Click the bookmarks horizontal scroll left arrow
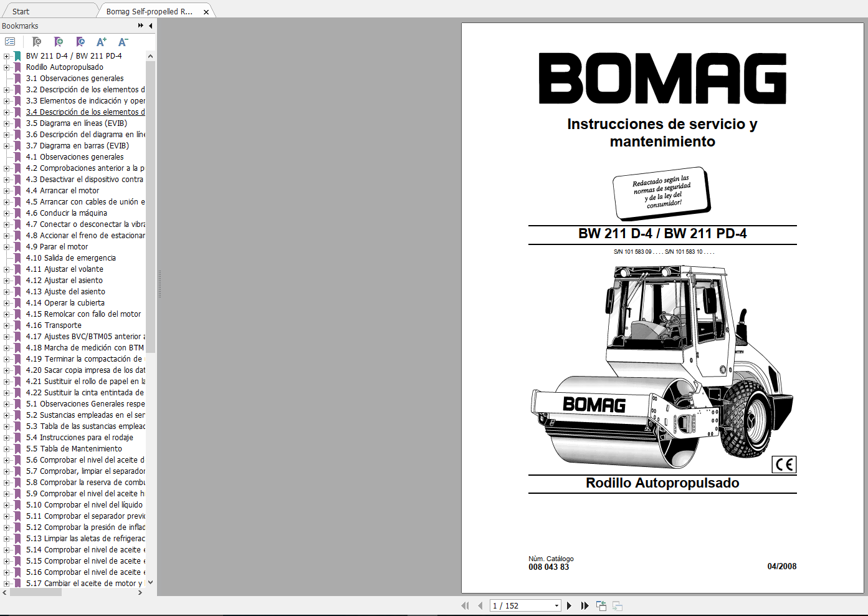Screen dimensions: 868x616 coord(5,592)
